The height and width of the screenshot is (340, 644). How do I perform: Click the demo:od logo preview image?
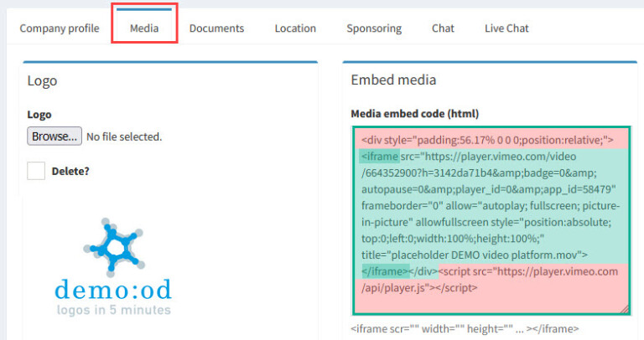[113, 267]
